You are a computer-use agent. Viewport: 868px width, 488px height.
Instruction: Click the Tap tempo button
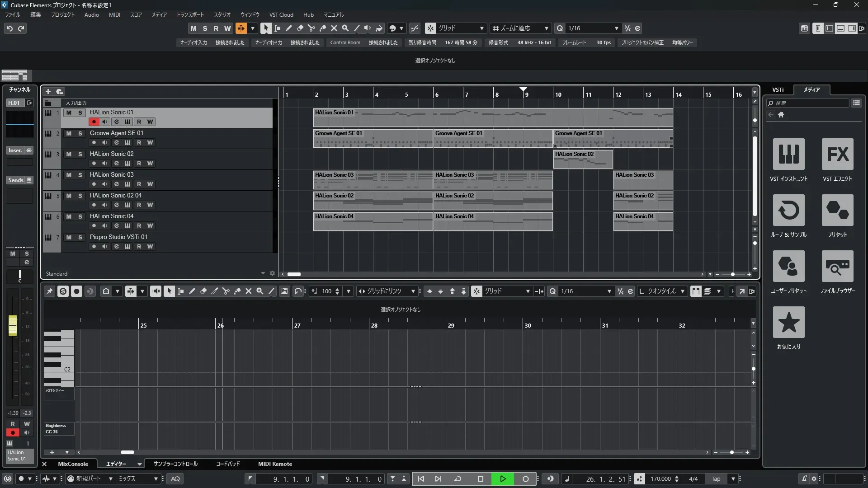[x=716, y=479]
